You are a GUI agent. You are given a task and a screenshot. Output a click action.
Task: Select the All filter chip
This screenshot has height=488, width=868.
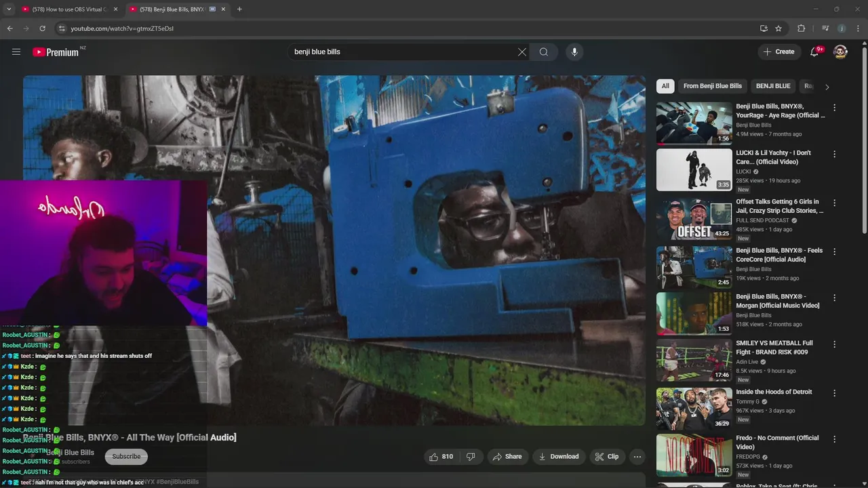click(x=665, y=86)
